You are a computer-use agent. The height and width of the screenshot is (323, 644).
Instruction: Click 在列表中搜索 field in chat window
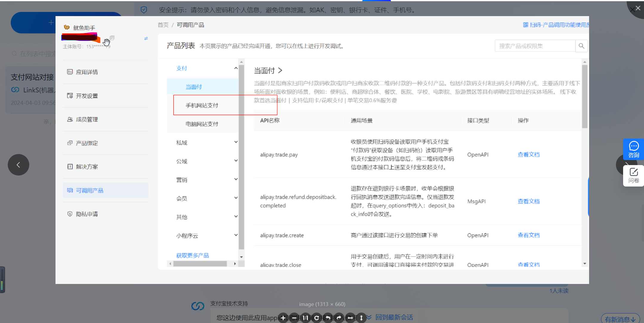33,54
